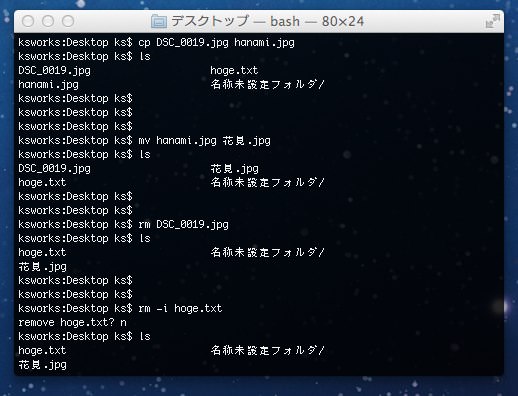Click '名称未設定フォルダ/' in the last ls output
This screenshot has height=396, width=518.
click(267, 351)
